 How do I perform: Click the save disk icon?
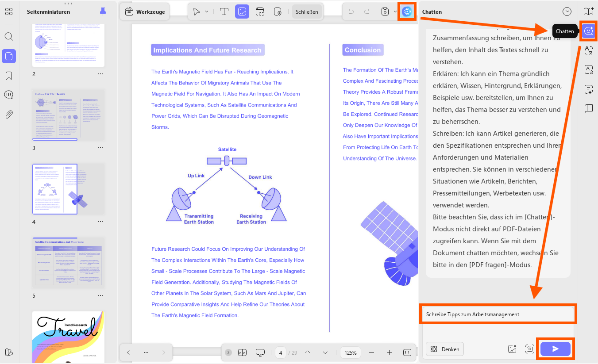386,12
